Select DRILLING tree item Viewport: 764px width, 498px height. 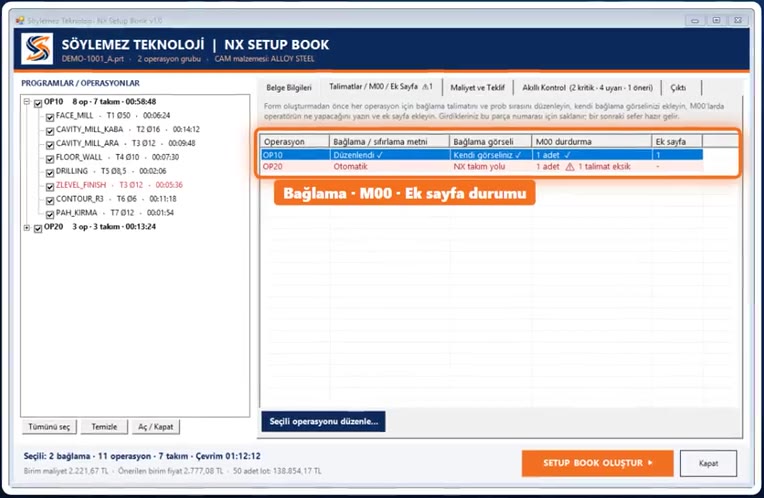(111, 171)
